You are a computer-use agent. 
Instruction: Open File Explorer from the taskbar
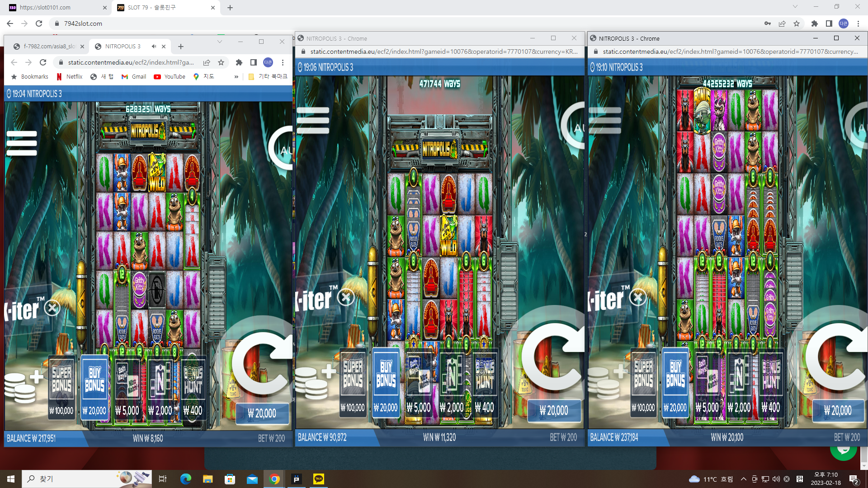(208, 479)
